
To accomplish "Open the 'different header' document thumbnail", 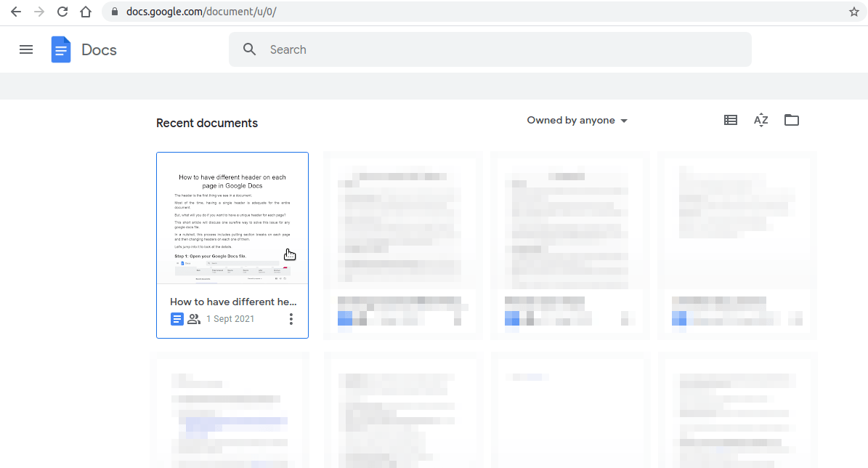I will coord(232,218).
